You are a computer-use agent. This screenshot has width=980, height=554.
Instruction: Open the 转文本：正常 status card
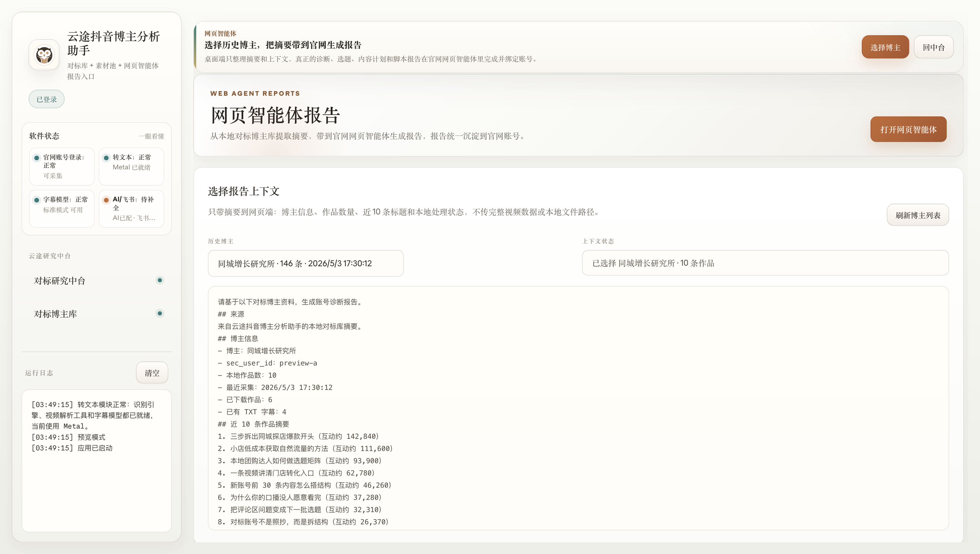(x=131, y=166)
